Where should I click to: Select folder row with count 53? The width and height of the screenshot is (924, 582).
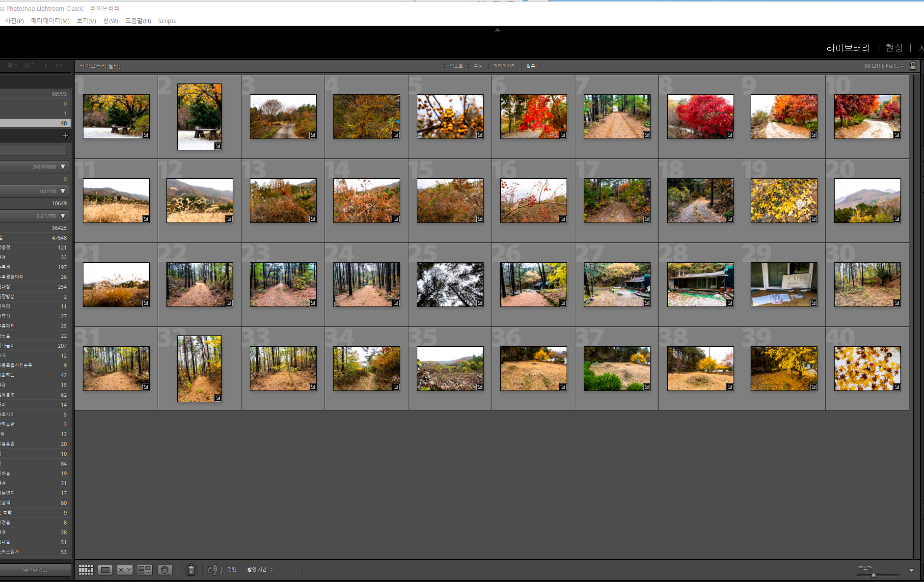click(35, 552)
